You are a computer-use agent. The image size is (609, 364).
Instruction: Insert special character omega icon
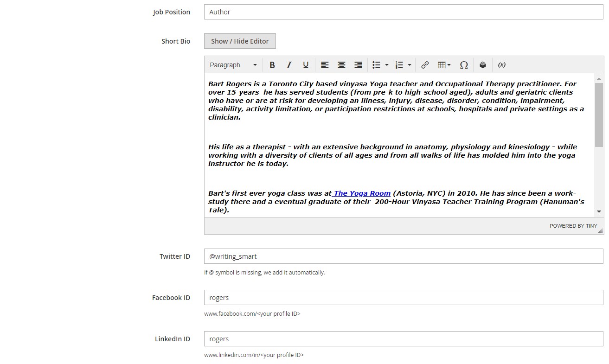tap(464, 65)
